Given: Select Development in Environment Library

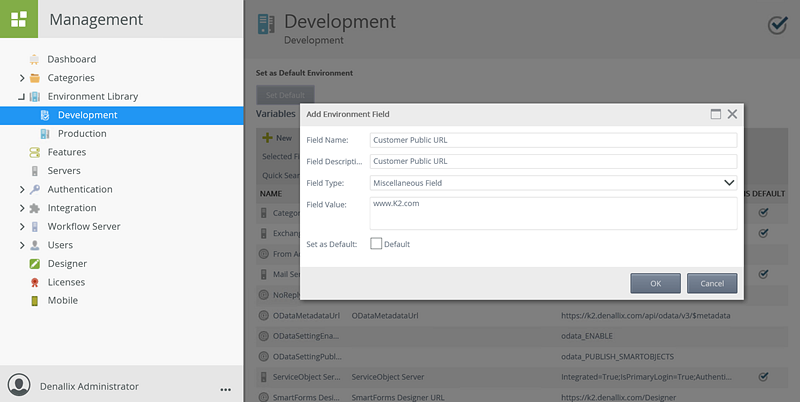Looking at the screenshot, I should coord(87,115).
